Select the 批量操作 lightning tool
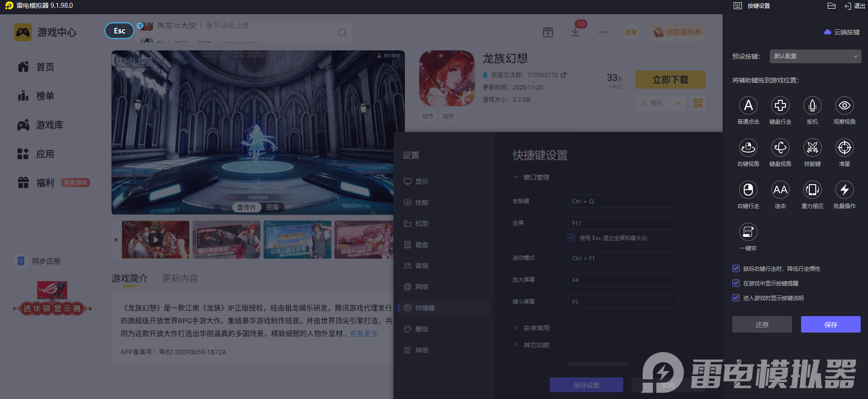The image size is (868, 399). point(845,190)
